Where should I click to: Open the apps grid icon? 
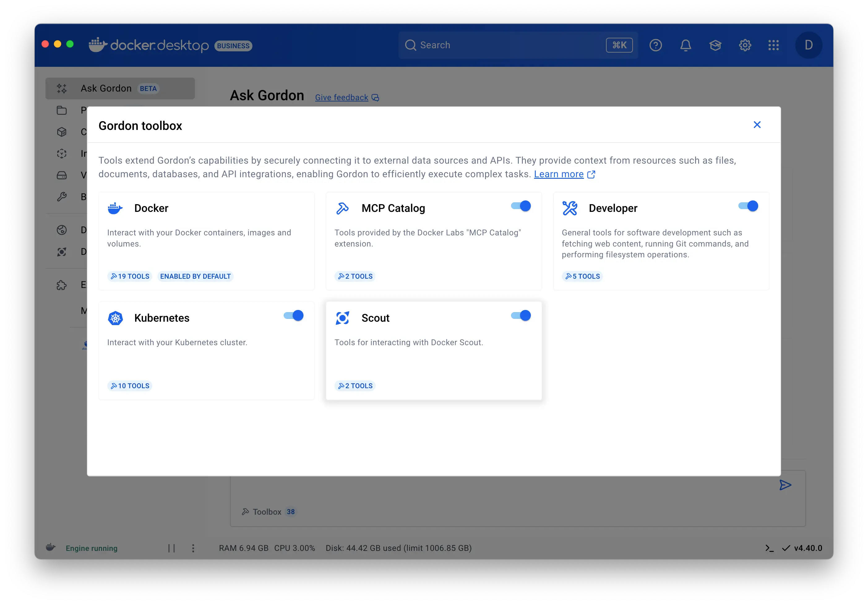(x=773, y=45)
